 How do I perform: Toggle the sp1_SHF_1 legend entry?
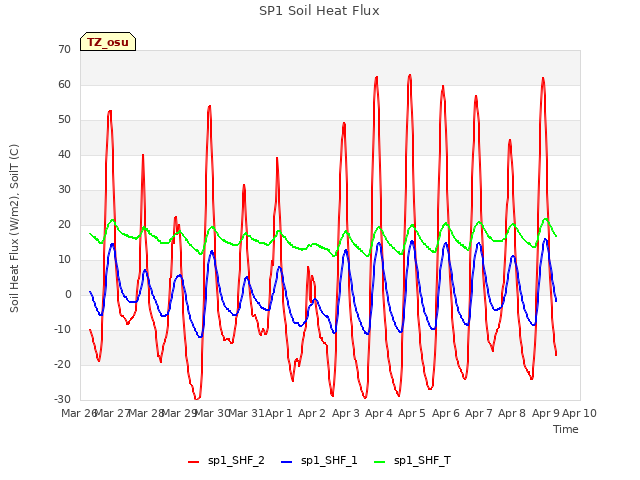click(319, 461)
